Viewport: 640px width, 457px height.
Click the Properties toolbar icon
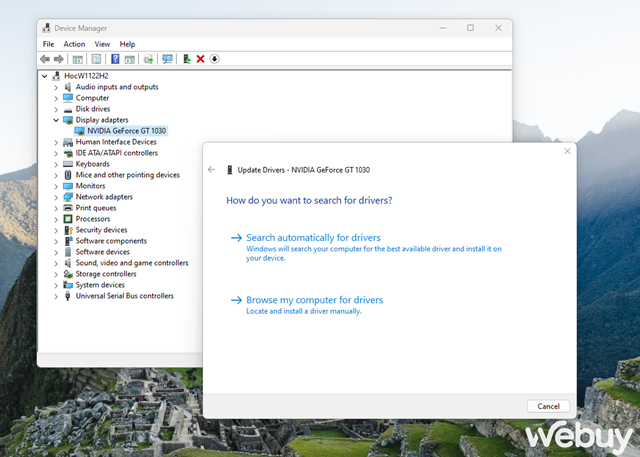click(x=96, y=59)
